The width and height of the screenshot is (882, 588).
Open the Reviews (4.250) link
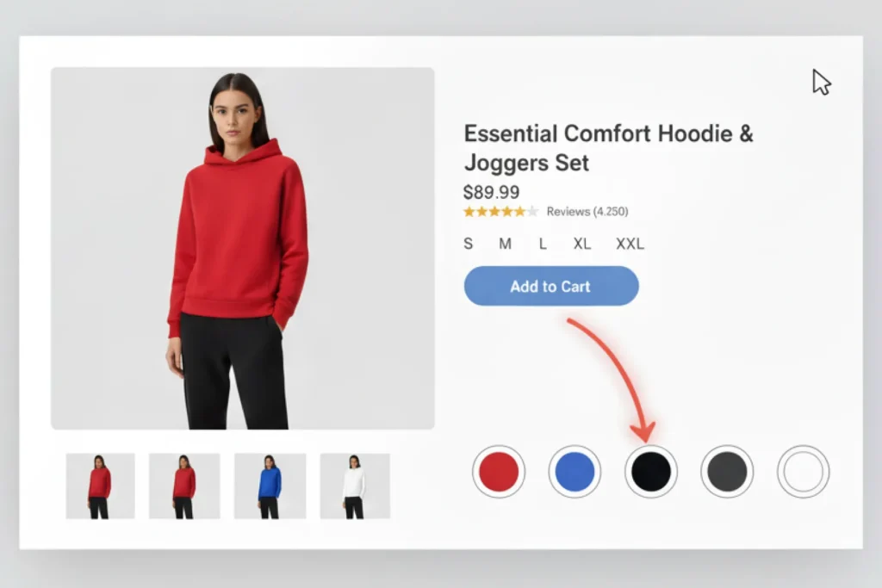[587, 212]
